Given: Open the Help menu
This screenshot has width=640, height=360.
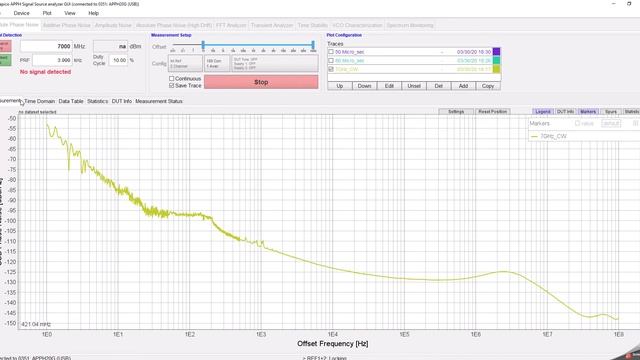Looking at the screenshot, I should pos(93,13).
